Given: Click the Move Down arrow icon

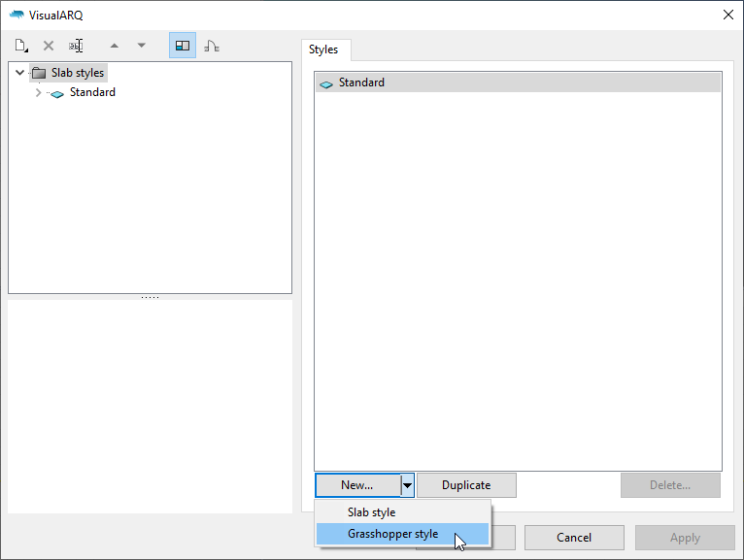Looking at the screenshot, I should [141, 46].
